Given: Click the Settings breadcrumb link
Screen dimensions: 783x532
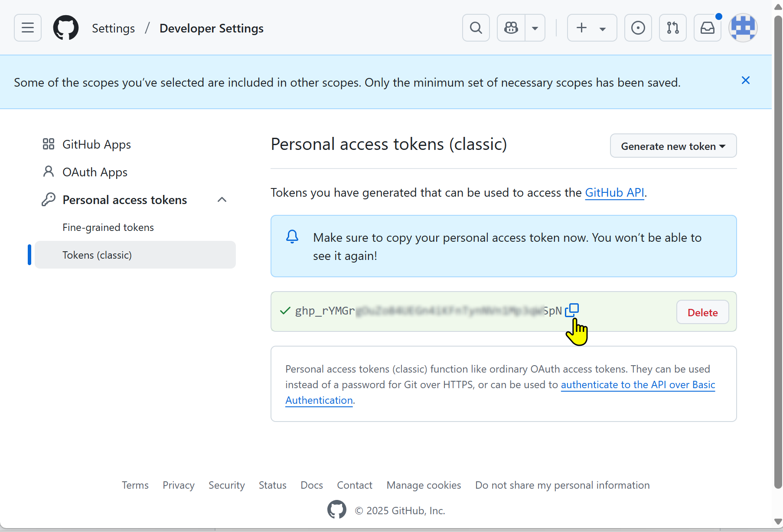Looking at the screenshot, I should (113, 29).
